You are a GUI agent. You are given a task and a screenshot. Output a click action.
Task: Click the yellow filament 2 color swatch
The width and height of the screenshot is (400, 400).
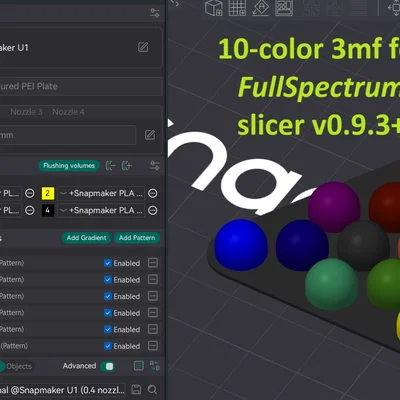48,193
